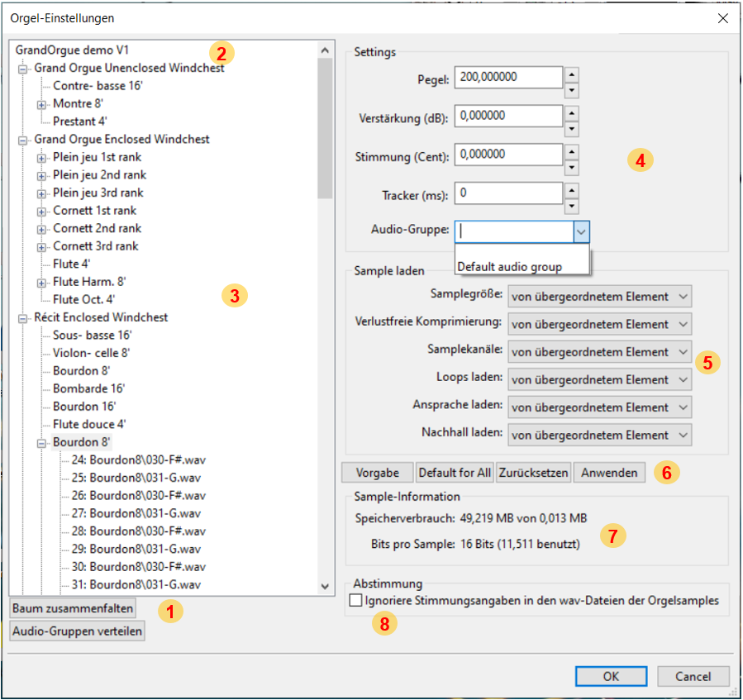743x700 pixels.
Task: Increase the Pegel value with up arrow
Action: click(x=571, y=73)
